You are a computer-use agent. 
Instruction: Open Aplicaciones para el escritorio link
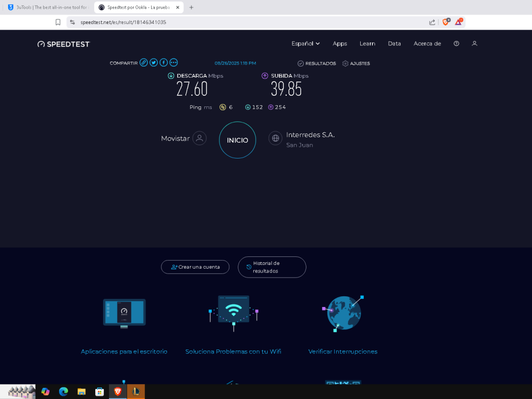tap(124, 352)
